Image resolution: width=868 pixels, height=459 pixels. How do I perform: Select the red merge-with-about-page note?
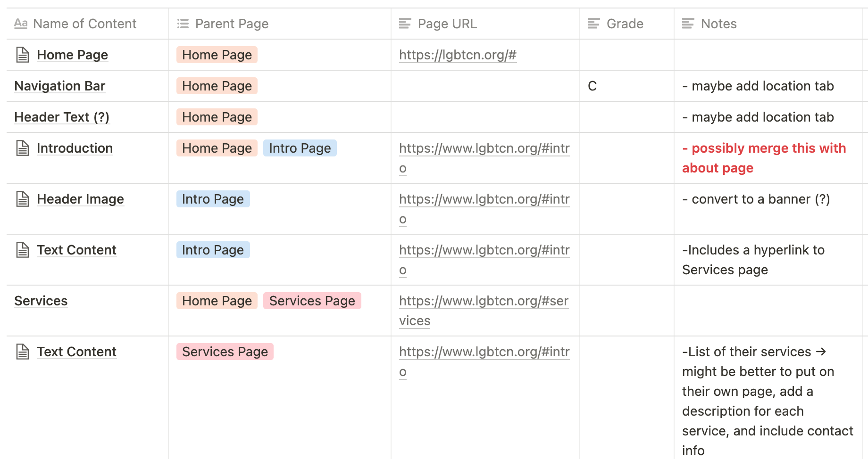pyautogui.click(x=764, y=158)
